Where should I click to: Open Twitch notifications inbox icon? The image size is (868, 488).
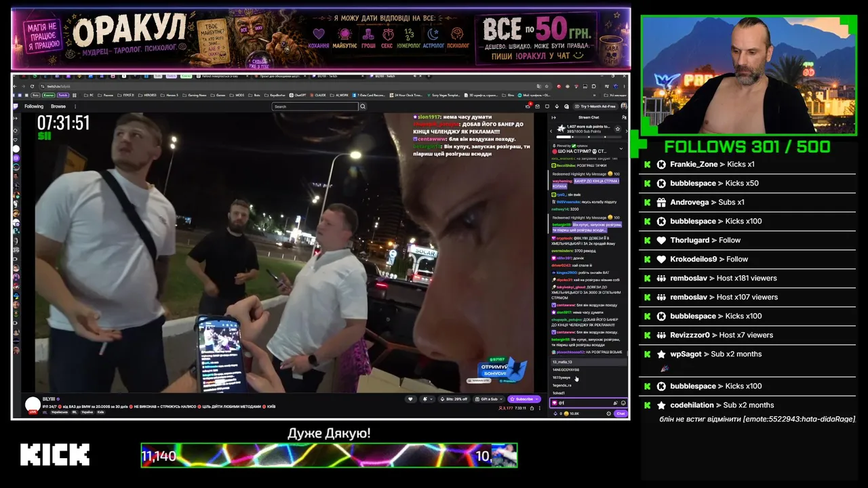tap(536, 106)
